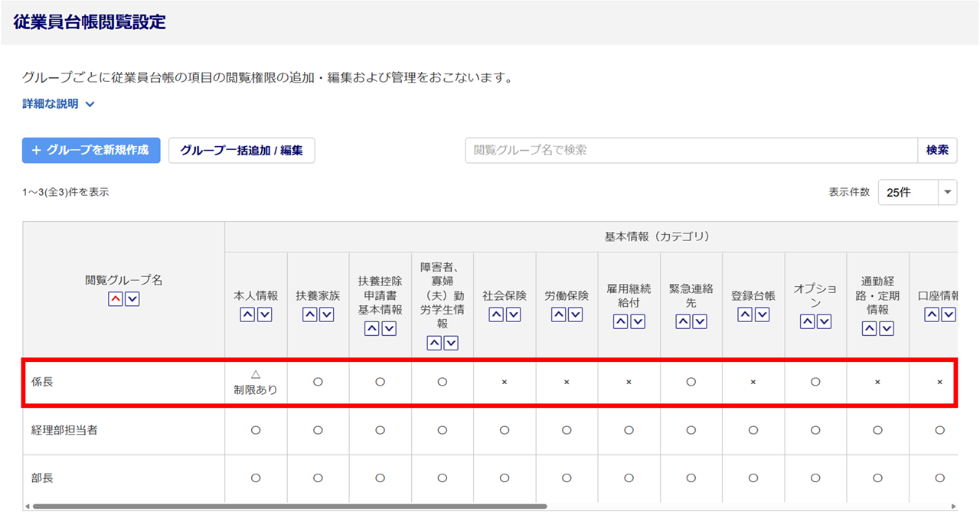Expand the 詳細な説明 section
The image size is (980, 518).
[58, 104]
